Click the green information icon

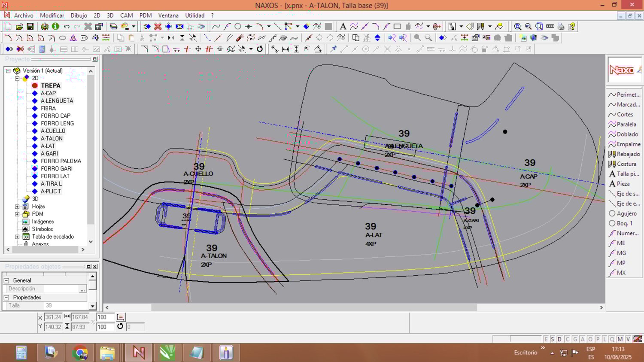pos(55,27)
